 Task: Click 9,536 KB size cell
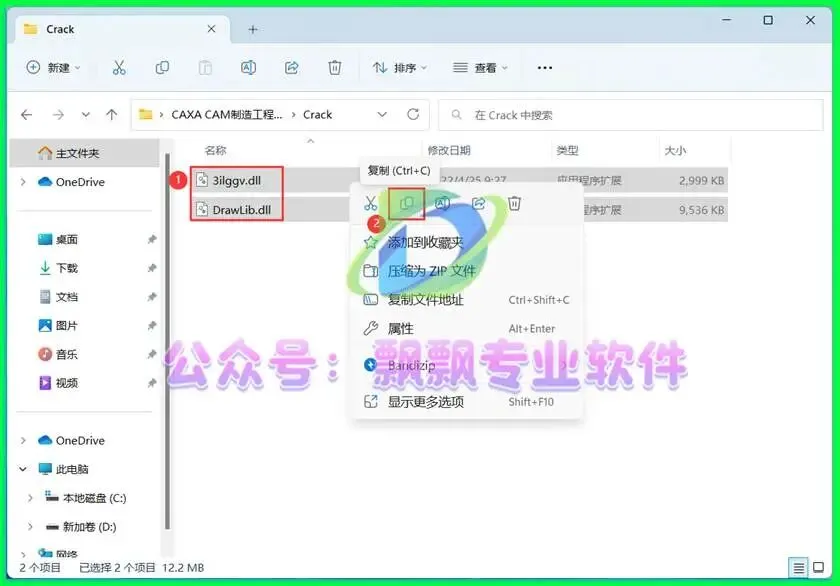click(701, 210)
